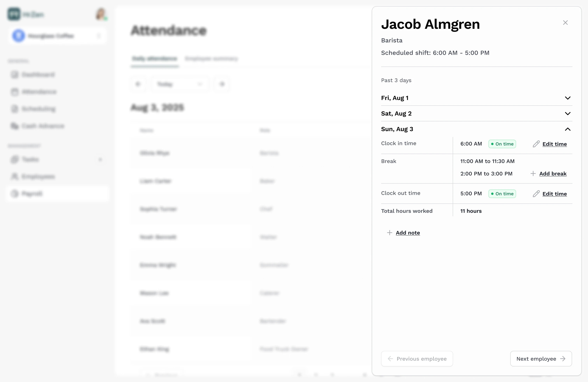Click the plus icon beside Add break
588x382 pixels.
(533, 173)
